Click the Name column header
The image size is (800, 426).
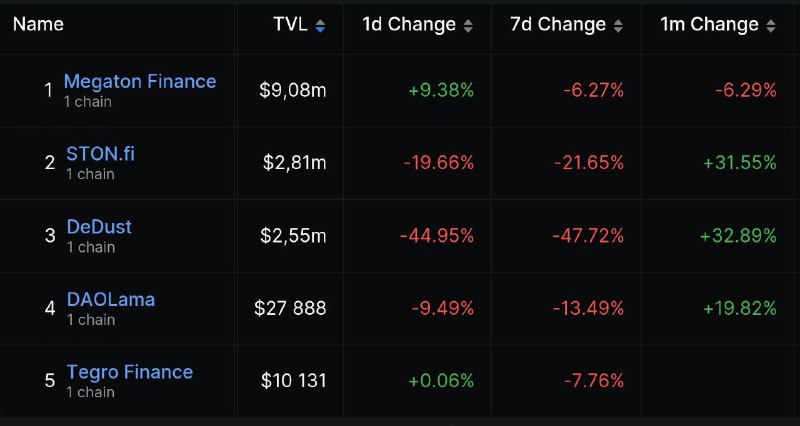pyautogui.click(x=38, y=24)
